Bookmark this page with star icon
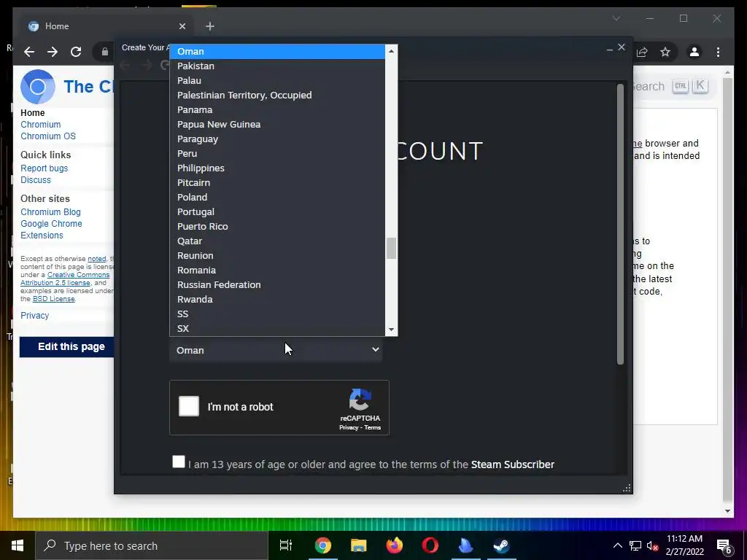This screenshot has height=560, width=747. (x=665, y=52)
